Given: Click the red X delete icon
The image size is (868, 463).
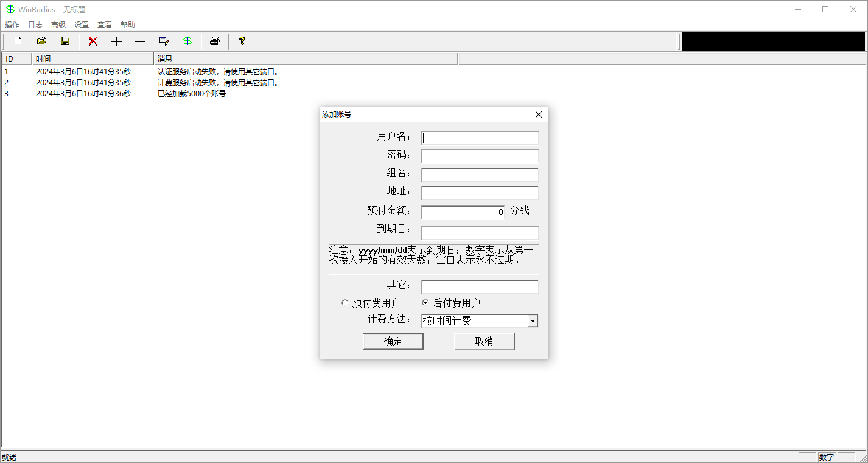Looking at the screenshot, I should [93, 41].
